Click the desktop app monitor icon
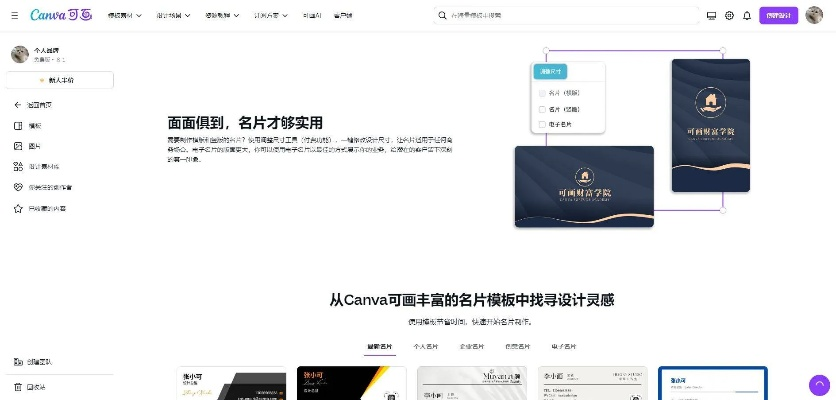Screen dimensions: 836x400 [711, 16]
